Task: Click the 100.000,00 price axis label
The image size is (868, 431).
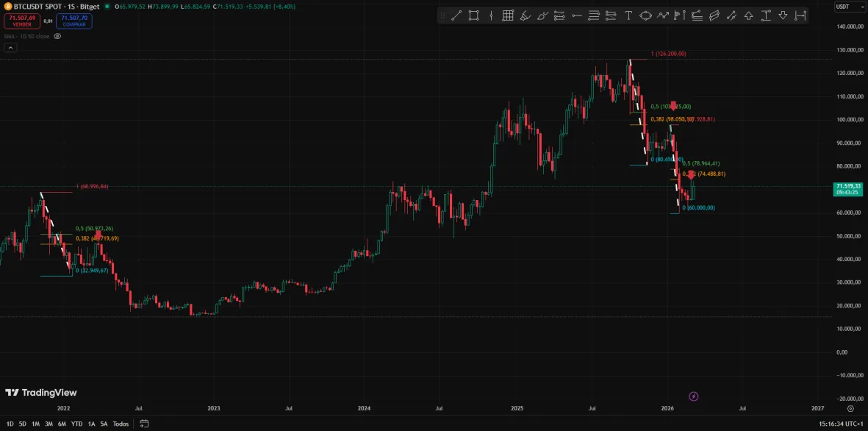Action: 849,120
